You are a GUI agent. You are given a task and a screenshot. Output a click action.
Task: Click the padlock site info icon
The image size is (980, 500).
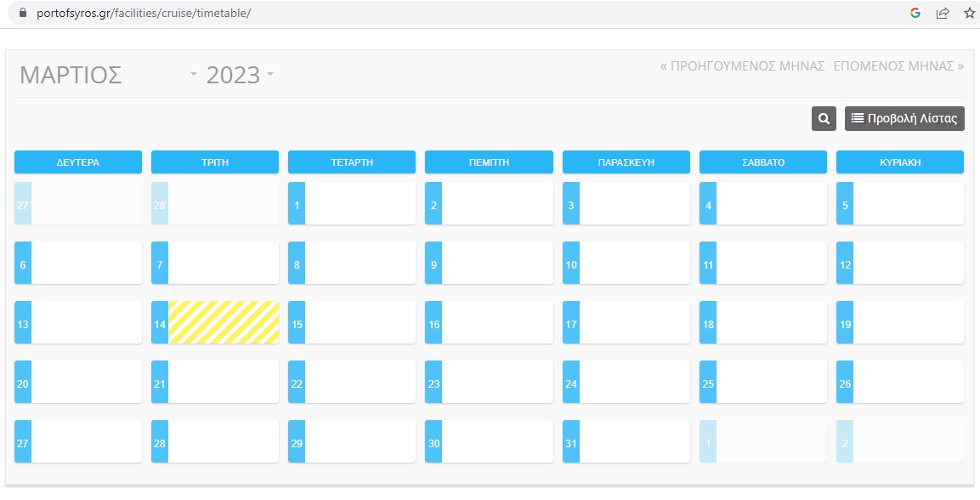pos(23,13)
